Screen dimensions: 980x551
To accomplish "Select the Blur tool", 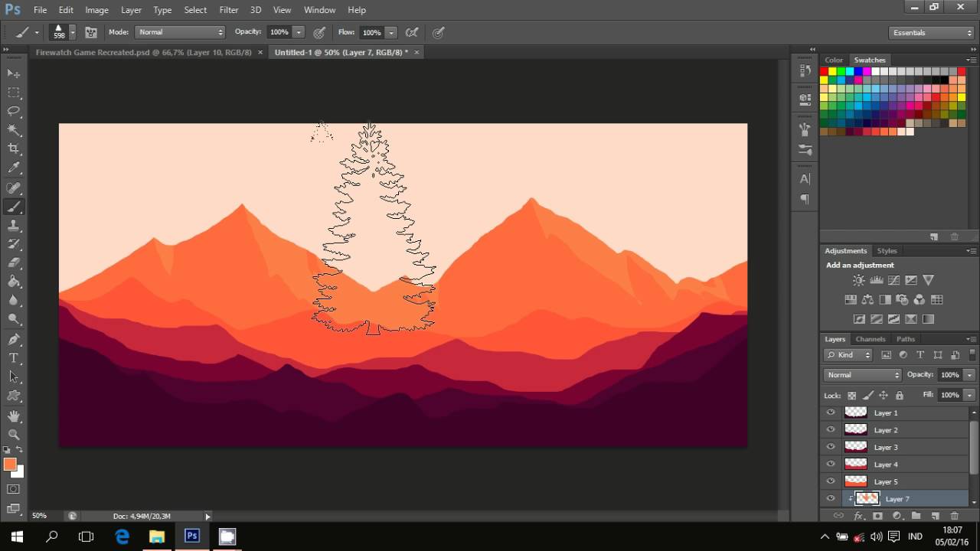I will (14, 301).
